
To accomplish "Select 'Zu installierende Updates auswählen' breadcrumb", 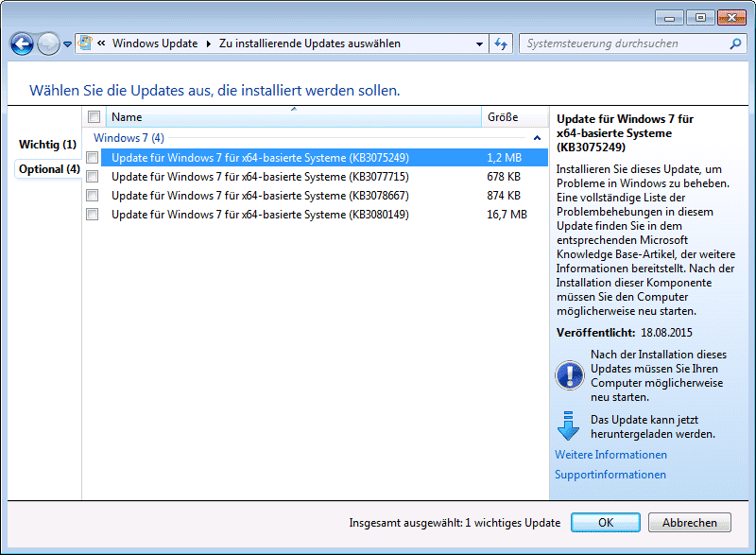I will pyautogui.click(x=310, y=43).
